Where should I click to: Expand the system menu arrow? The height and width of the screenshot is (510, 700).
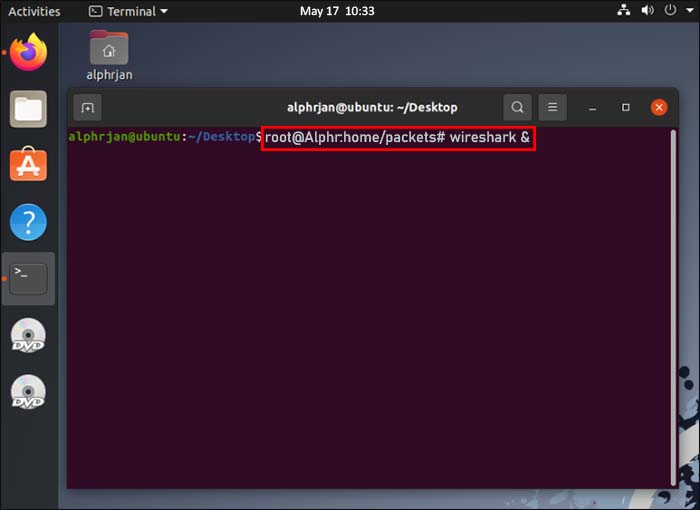(690, 10)
